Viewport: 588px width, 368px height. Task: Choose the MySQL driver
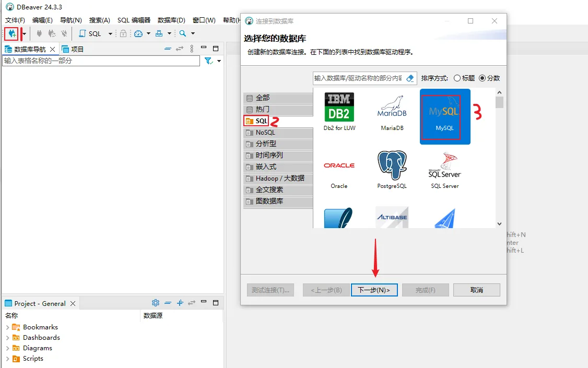[445, 116]
